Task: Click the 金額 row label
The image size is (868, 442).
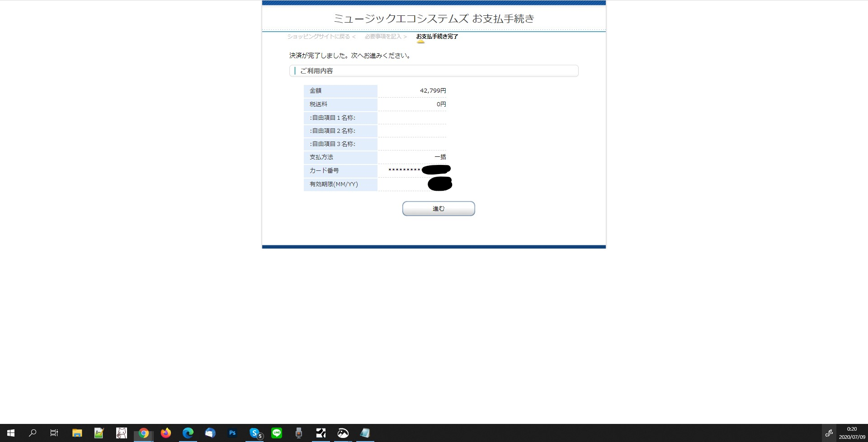Action: 316,91
